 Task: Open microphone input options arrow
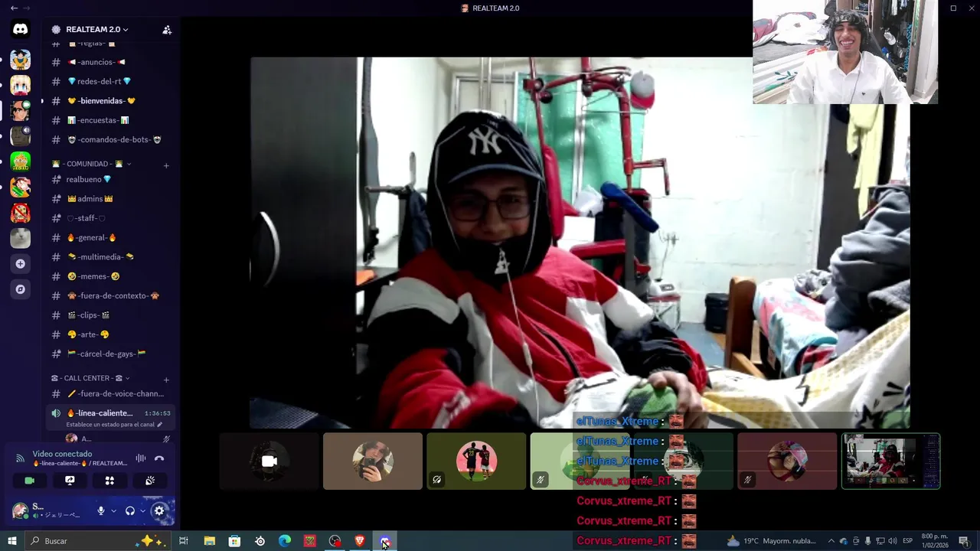pos(114,510)
